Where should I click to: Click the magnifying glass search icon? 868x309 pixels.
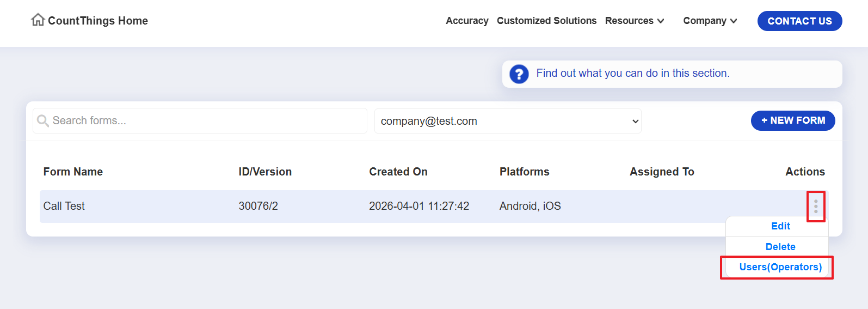point(43,121)
